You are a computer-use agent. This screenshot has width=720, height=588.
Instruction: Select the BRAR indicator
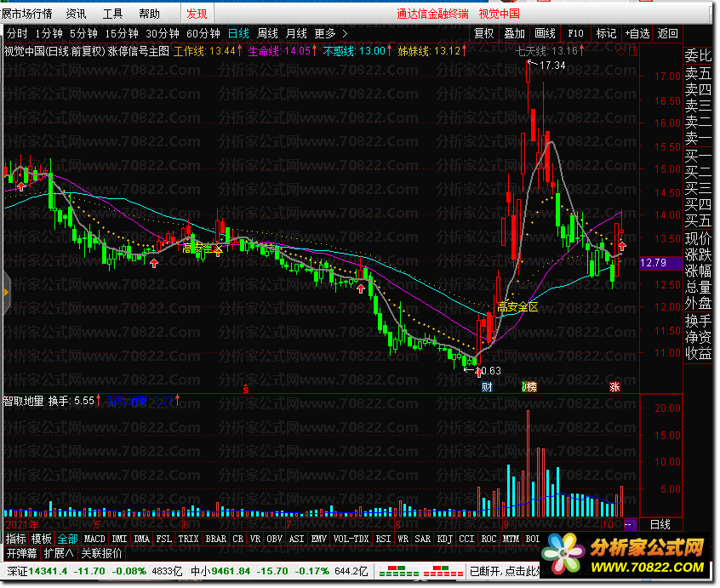tap(216, 539)
